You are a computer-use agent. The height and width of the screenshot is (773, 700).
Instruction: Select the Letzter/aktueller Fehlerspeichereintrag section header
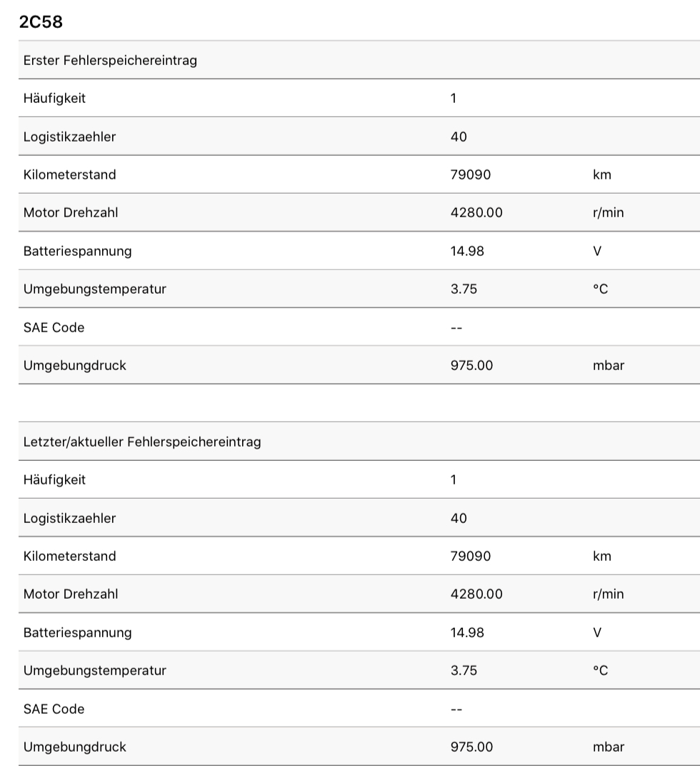point(142,442)
